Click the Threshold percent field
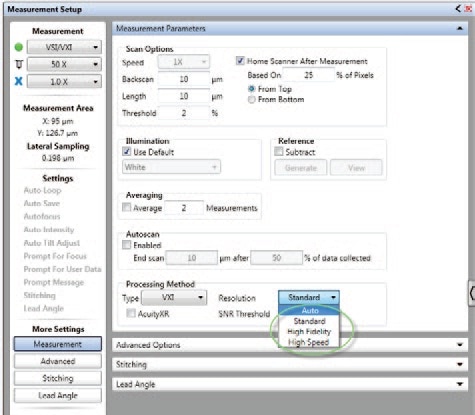The image size is (475, 415). (184, 113)
